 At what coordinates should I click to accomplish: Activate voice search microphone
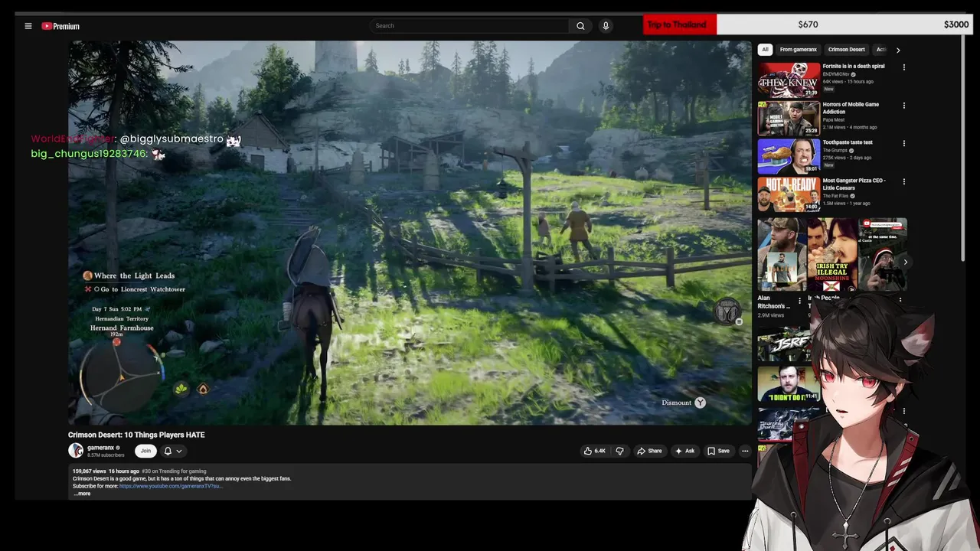[x=606, y=26]
